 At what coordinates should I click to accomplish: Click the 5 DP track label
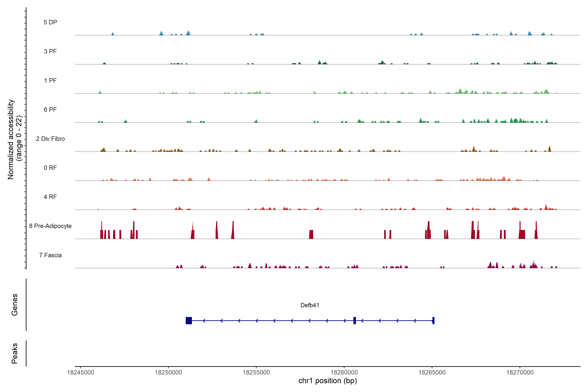pyautogui.click(x=50, y=22)
